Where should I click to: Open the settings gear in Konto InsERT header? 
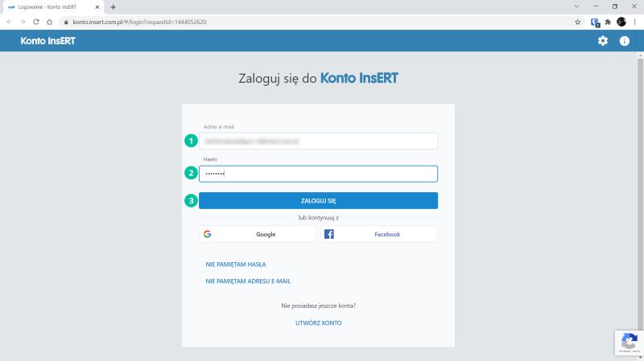click(602, 41)
